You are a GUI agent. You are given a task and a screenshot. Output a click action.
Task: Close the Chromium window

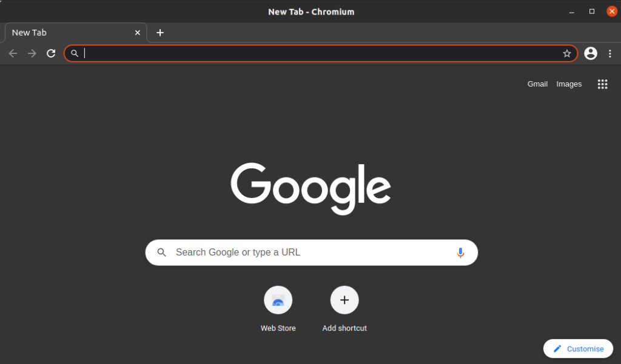611,12
